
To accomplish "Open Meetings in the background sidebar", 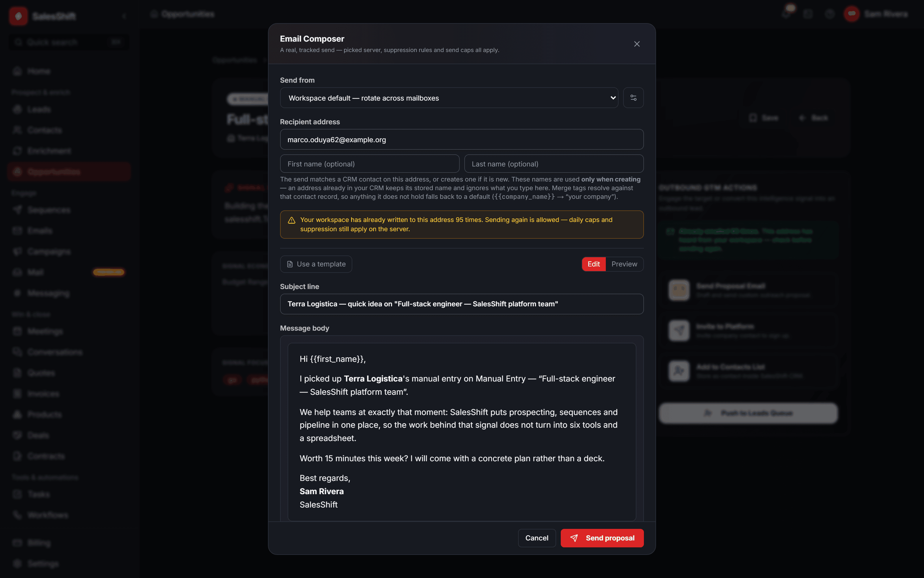I will tap(69, 331).
